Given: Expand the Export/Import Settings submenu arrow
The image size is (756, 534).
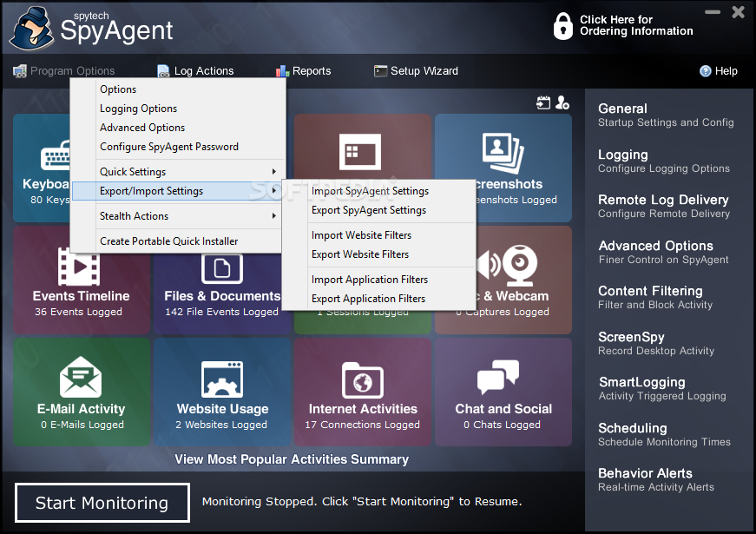Looking at the screenshot, I should pos(274,191).
